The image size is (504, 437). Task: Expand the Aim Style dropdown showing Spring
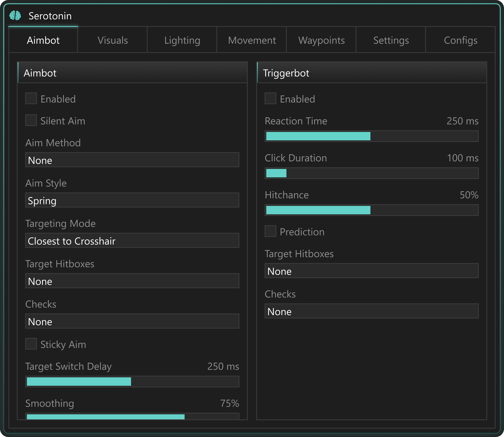click(x=132, y=200)
